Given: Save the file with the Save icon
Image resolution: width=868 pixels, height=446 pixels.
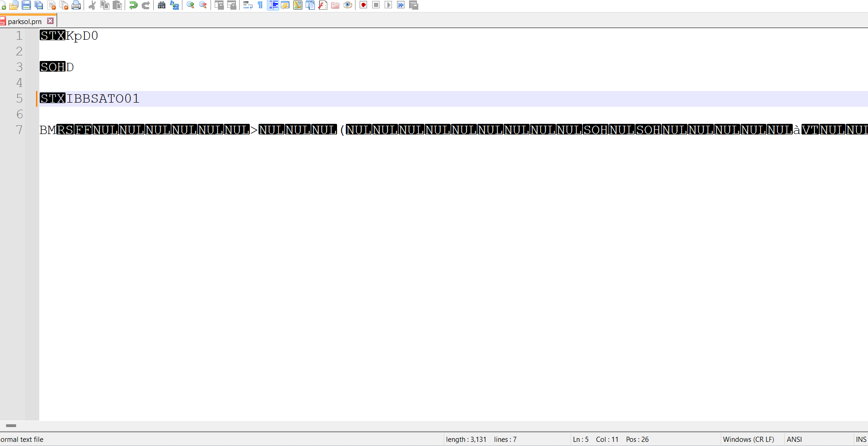Looking at the screenshot, I should (x=26, y=5).
